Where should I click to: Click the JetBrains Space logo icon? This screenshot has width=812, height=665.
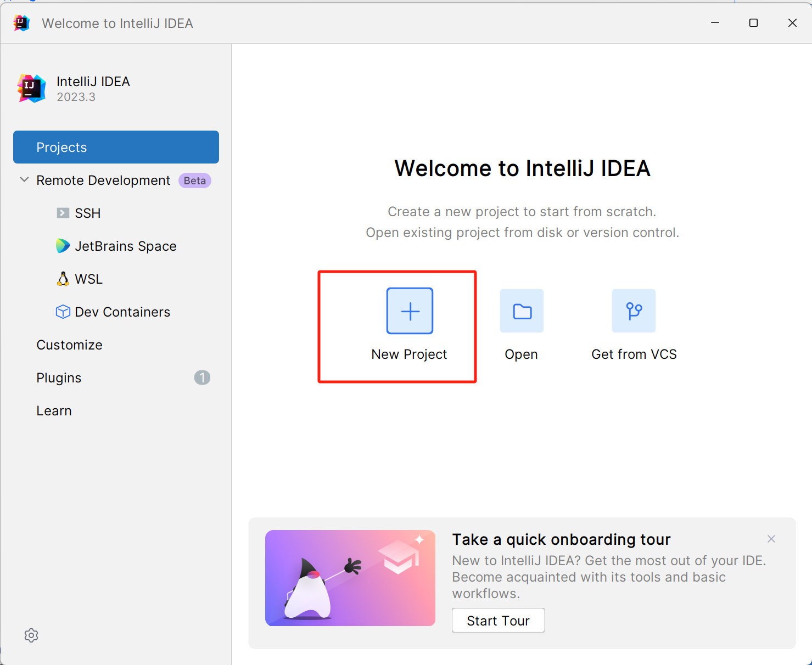click(x=63, y=246)
